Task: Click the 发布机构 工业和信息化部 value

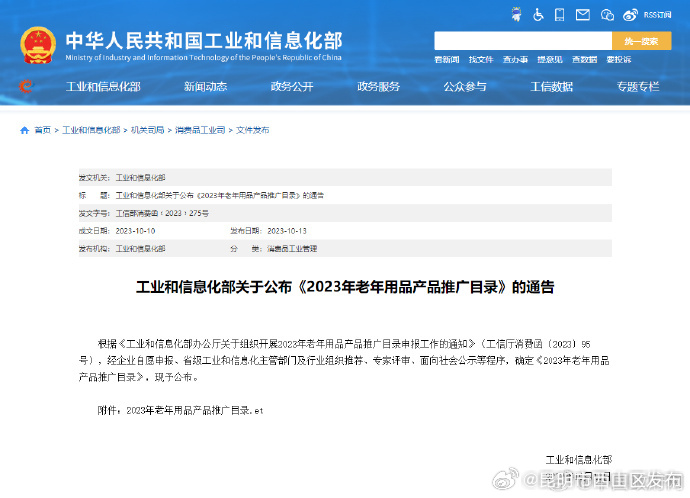Action: 140,249
